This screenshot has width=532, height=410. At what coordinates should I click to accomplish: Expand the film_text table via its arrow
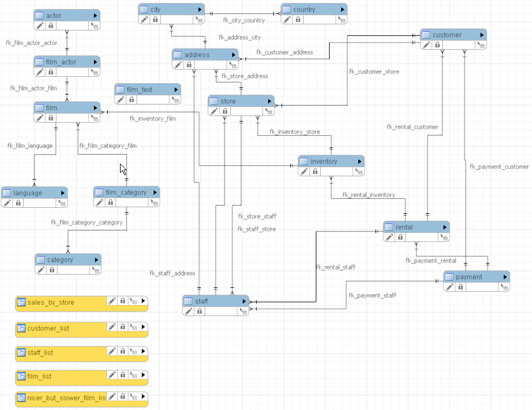[x=176, y=89]
